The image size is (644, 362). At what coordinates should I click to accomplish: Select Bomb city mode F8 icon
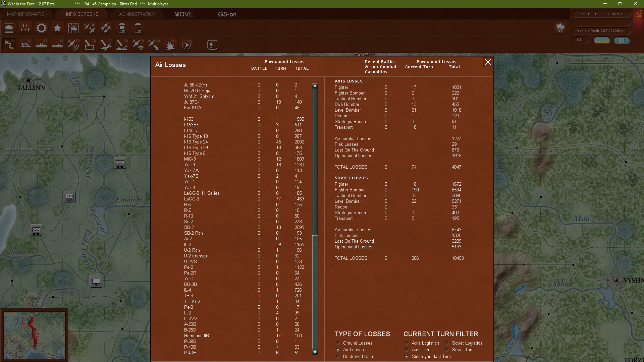[x=122, y=45]
